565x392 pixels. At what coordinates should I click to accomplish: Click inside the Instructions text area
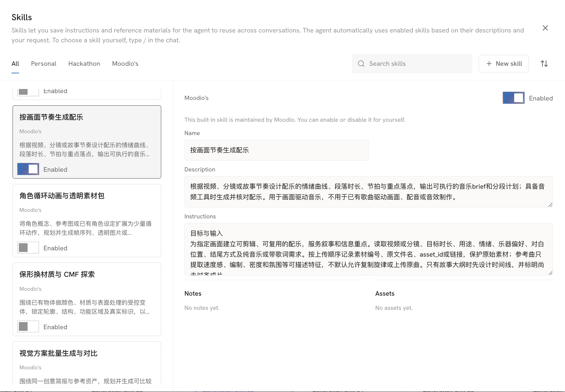(x=369, y=249)
